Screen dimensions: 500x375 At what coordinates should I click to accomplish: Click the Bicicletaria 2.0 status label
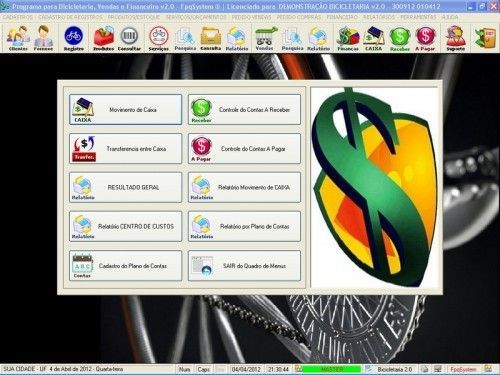[395, 369]
